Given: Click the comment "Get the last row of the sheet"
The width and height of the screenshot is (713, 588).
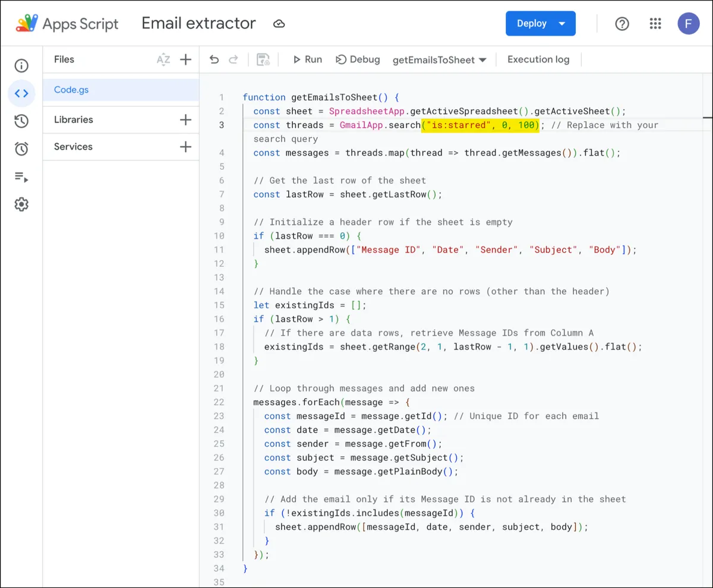Looking at the screenshot, I should click(x=340, y=181).
